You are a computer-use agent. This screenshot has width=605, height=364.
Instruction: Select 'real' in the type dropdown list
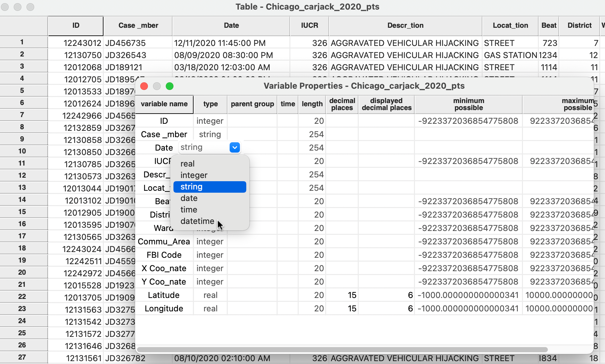pos(210,164)
